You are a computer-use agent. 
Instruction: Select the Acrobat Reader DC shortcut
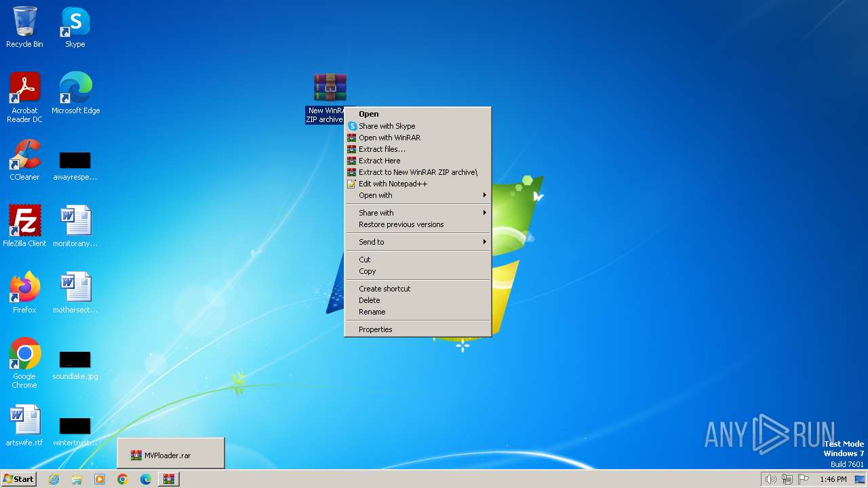pyautogui.click(x=24, y=98)
